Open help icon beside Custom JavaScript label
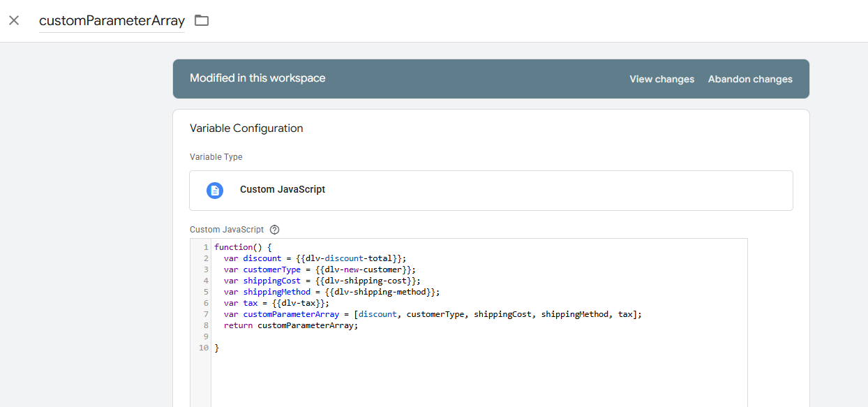The image size is (868, 407). [274, 230]
